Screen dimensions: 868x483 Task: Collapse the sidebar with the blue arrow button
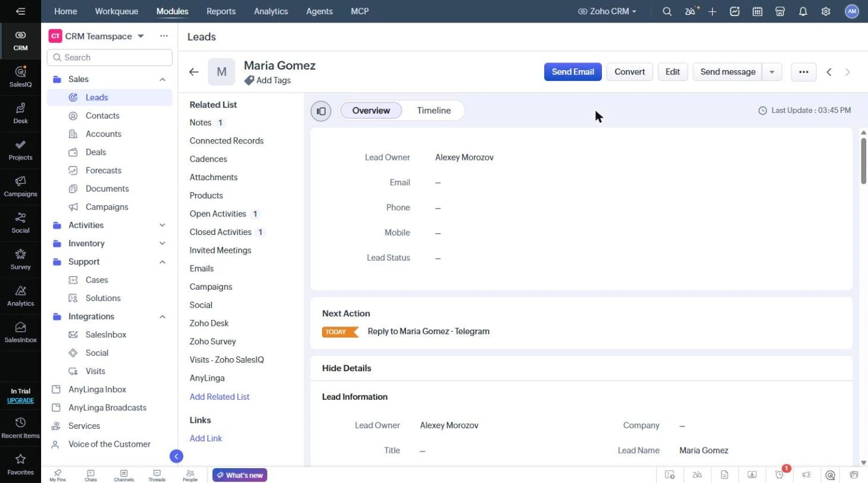(x=176, y=456)
